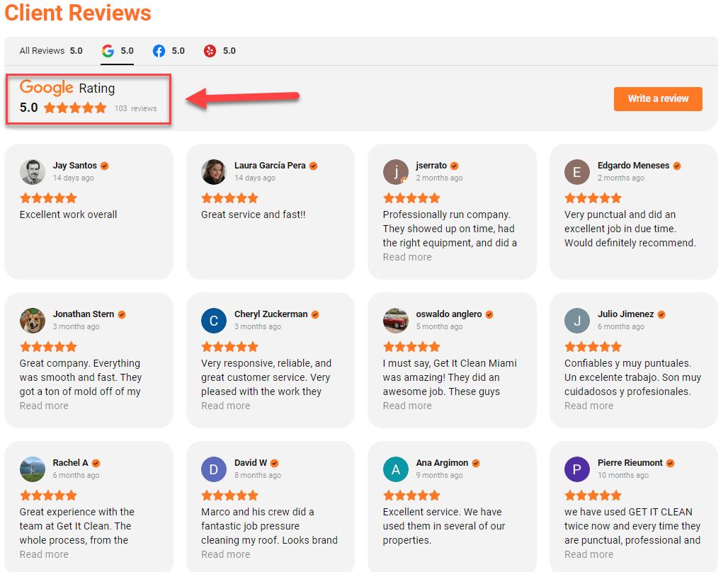Viewport: 728px width, 572px height.
Task: Show the All Reviews tab
Action: pos(51,50)
